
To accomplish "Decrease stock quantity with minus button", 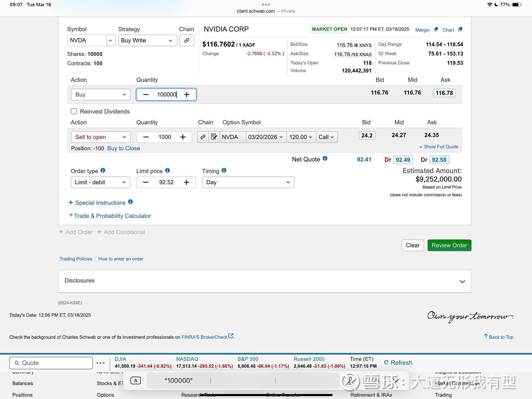I will pyautogui.click(x=146, y=95).
